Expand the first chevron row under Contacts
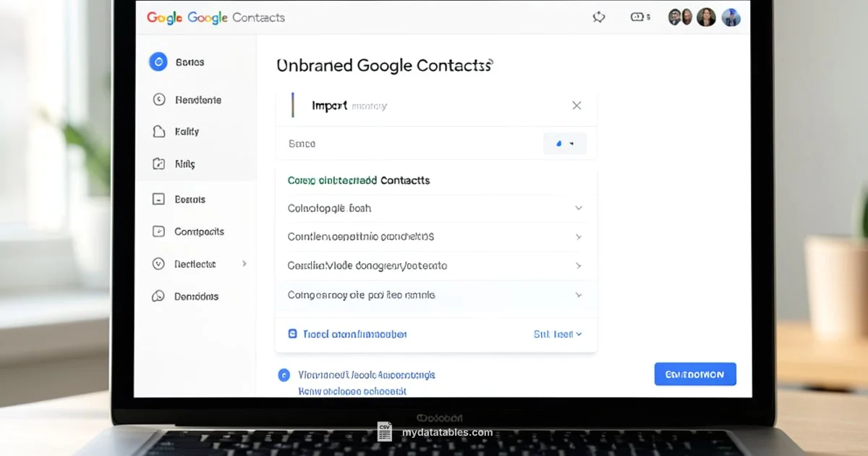Screen dimensions: 868x456 (578, 208)
